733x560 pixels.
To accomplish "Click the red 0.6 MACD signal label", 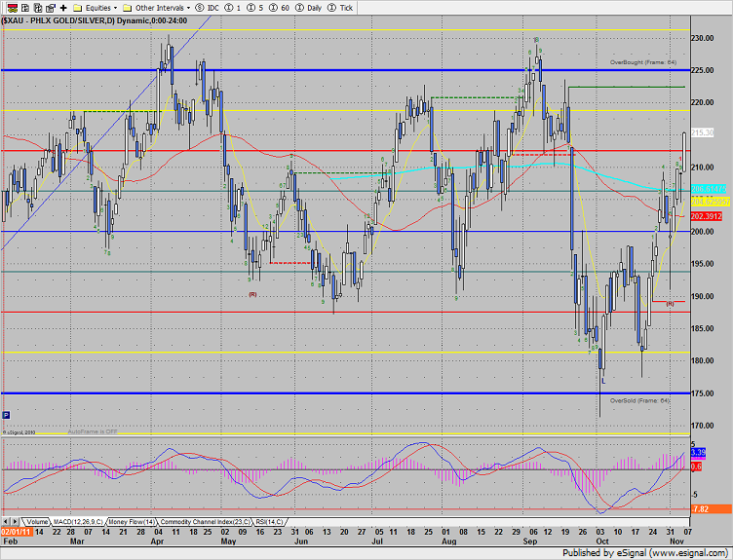I will 696,467.
